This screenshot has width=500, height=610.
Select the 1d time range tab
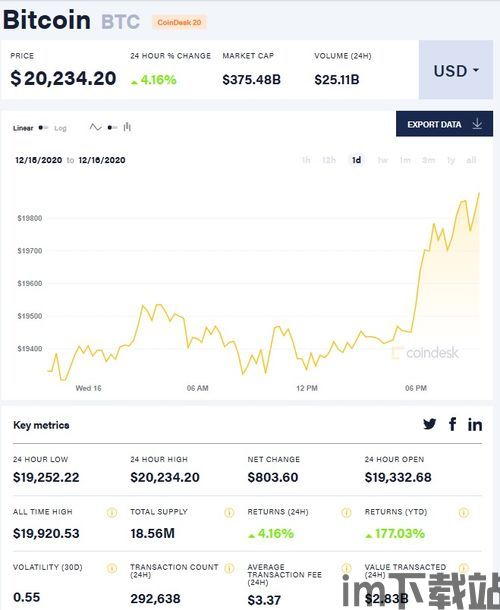[x=356, y=160]
